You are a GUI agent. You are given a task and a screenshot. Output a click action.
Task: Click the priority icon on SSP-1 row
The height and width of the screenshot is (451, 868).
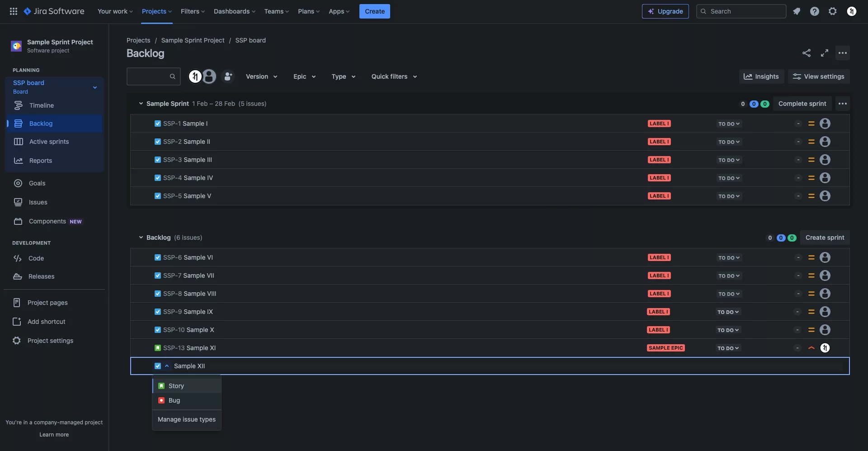point(811,123)
